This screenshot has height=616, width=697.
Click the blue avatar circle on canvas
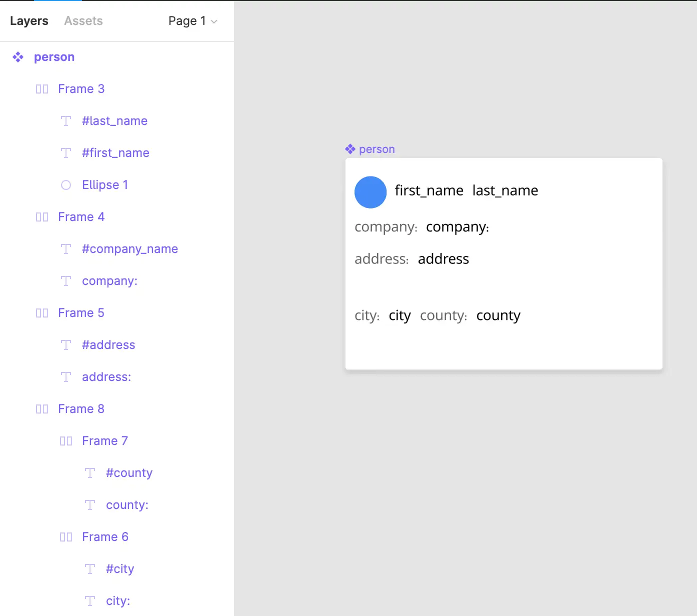pyautogui.click(x=370, y=192)
